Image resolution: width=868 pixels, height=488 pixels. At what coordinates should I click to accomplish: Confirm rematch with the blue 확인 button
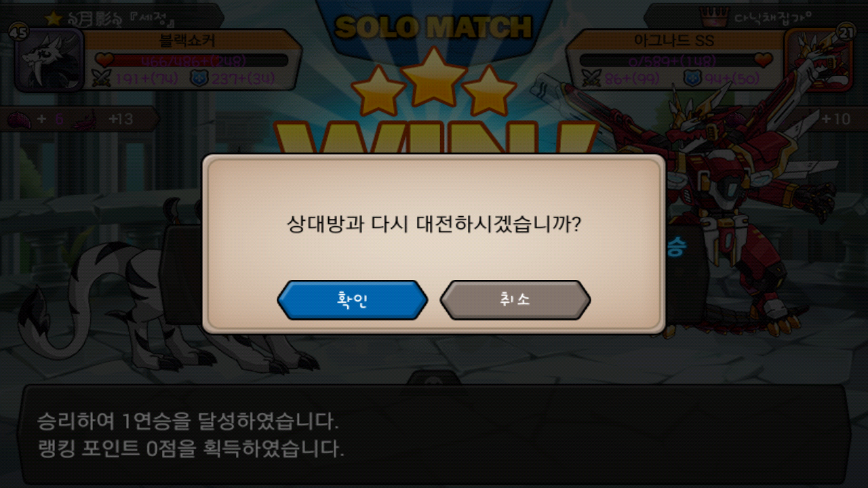point(353,300)
